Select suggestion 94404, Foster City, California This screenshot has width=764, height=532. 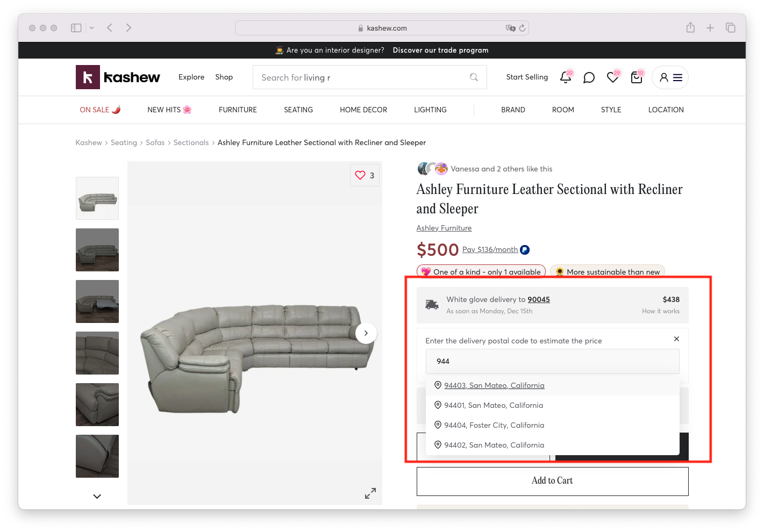coord(553,425)
